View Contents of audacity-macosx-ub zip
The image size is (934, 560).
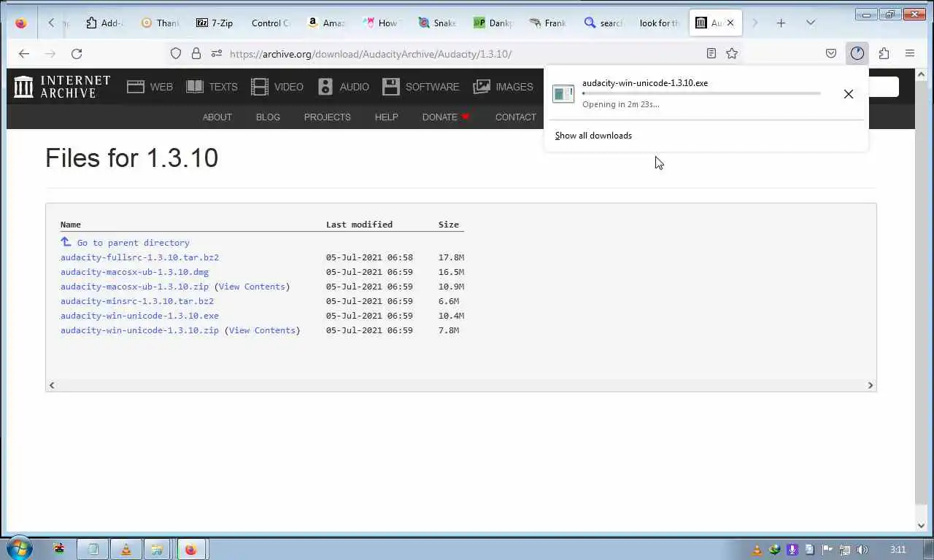coord(252,287)
